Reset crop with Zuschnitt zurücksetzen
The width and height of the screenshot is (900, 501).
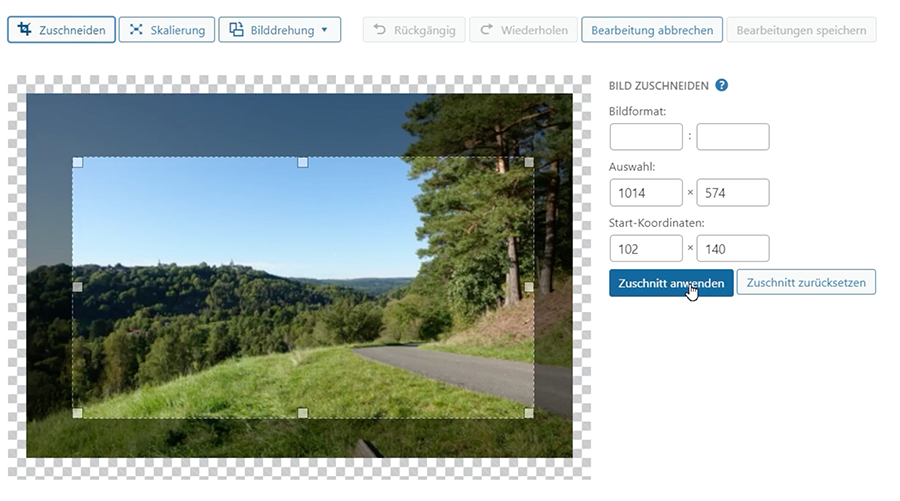tap(806, 283)
